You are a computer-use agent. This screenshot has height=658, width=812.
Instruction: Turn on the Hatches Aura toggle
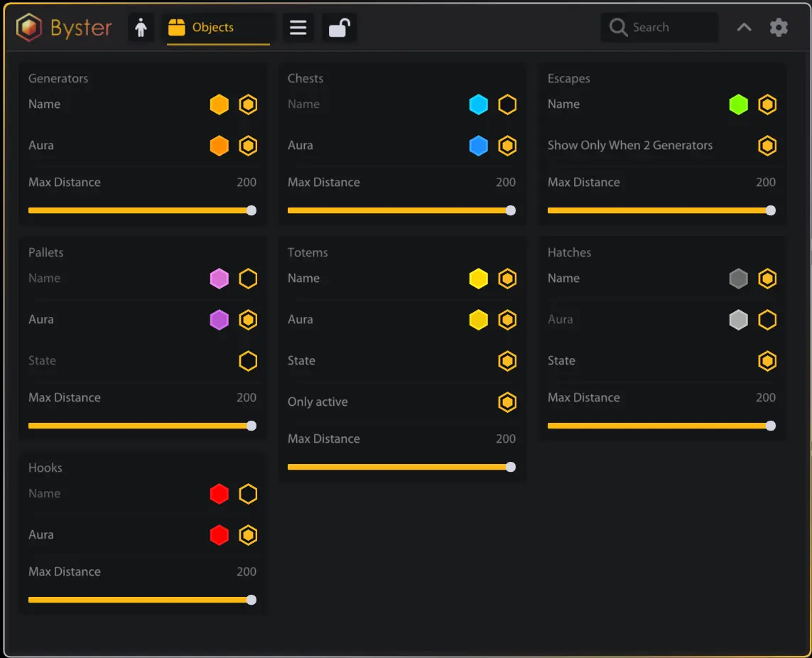pyautogui.click(x=767, y=320)
